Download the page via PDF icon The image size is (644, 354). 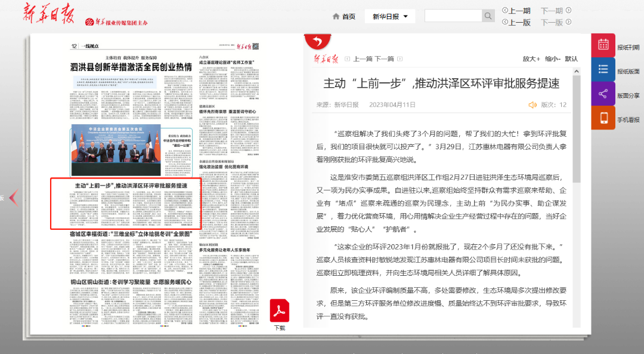point(280,311)
